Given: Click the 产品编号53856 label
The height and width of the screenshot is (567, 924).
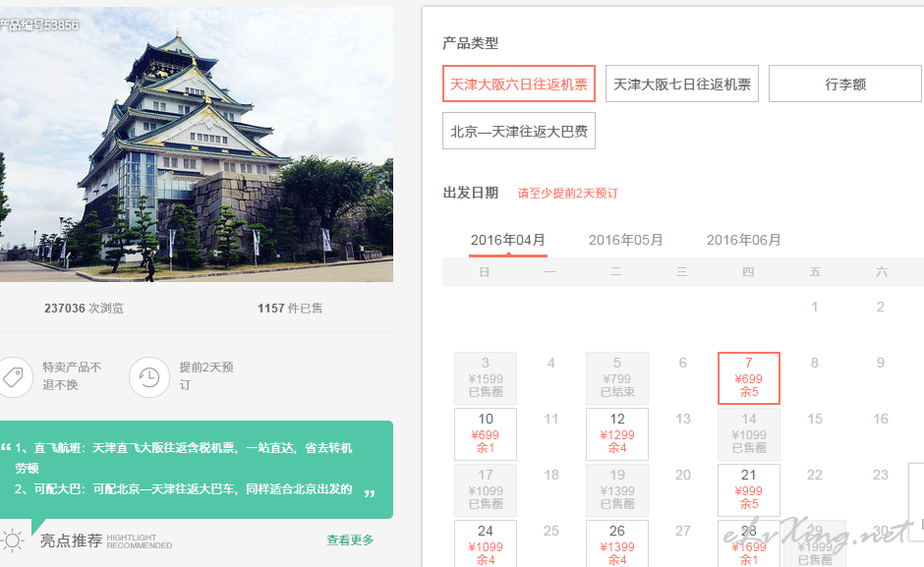Looking at the screenshot, I should point(39,25).
